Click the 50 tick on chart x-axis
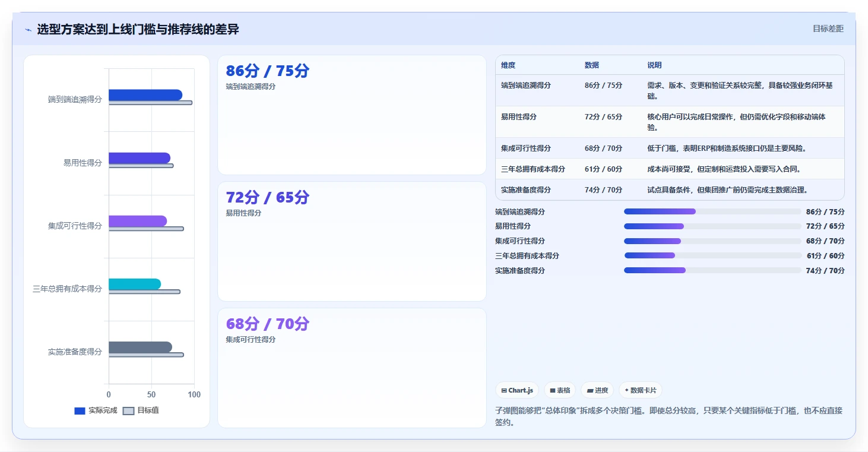Screen dimensions: 868x452 coord(151,394)
